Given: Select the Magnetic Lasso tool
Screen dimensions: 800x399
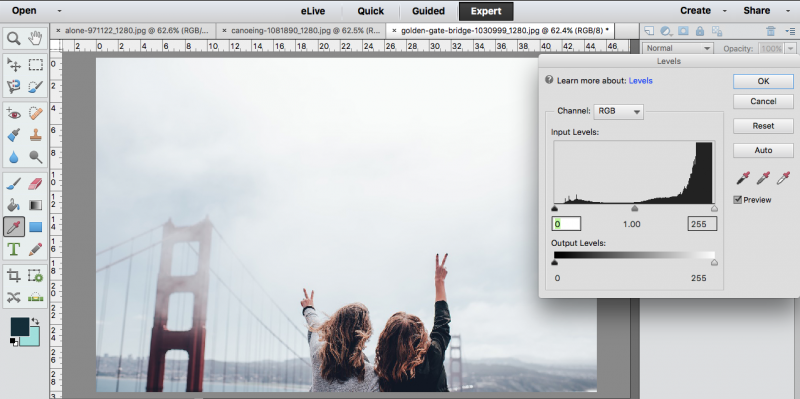Looking at the screenshot, I should (x=14, y=87).
